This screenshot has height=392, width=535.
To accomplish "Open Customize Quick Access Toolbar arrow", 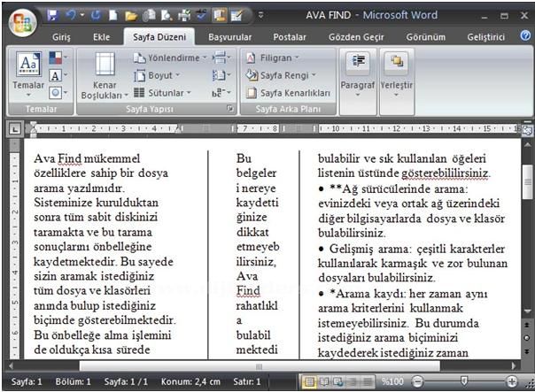I will tap(260, 15).
